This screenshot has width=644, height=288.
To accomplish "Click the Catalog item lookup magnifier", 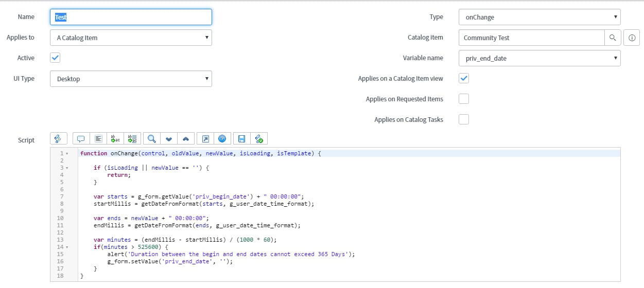I will pos(613,38).
